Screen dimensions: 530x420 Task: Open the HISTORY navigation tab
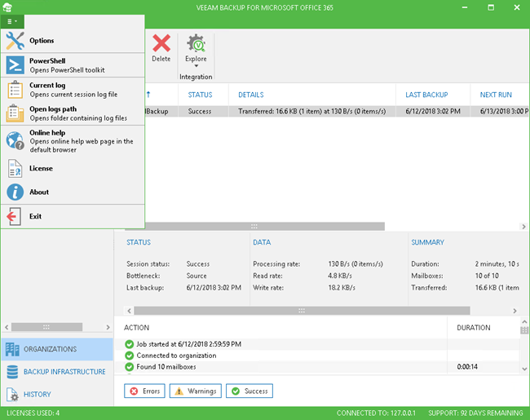pos(57,394)
